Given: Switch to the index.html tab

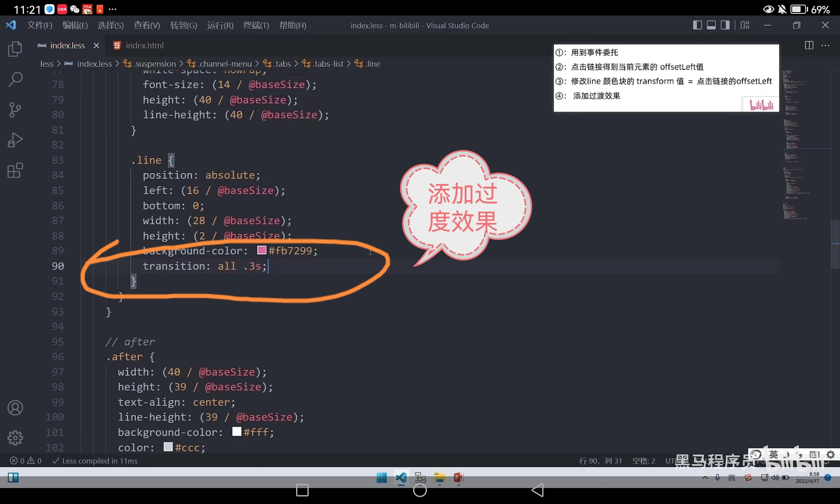Looking at the screenshot, I should click(143, 45).
